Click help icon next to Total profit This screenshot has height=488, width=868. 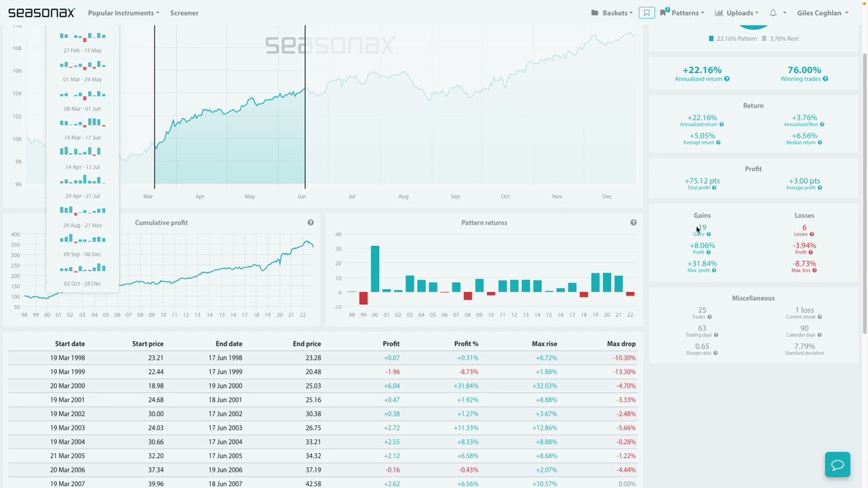714,188
